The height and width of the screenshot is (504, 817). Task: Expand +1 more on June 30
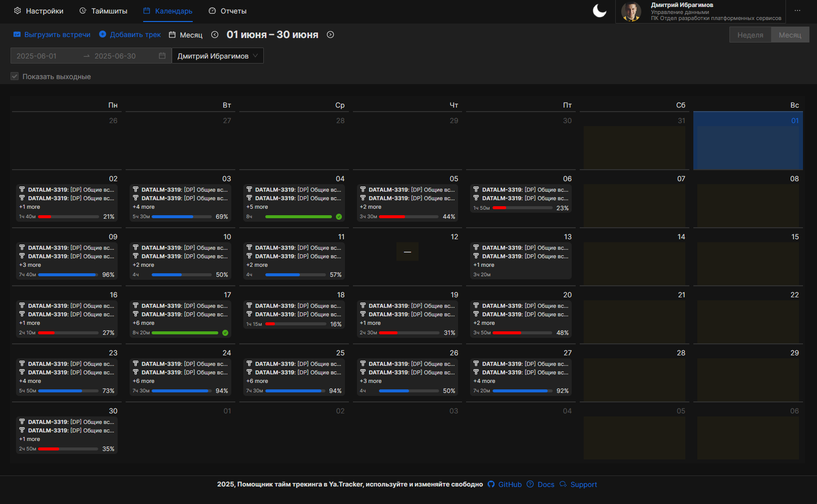(30, 439)
